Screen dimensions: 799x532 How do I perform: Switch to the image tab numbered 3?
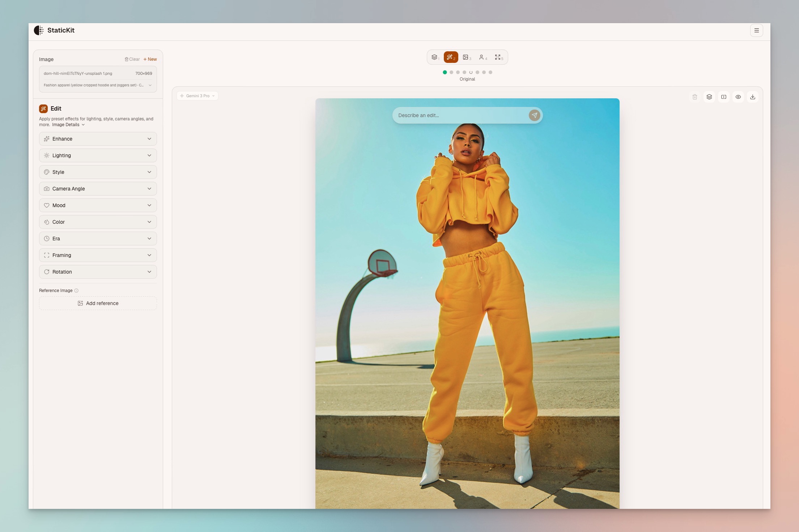click(467, 57)
